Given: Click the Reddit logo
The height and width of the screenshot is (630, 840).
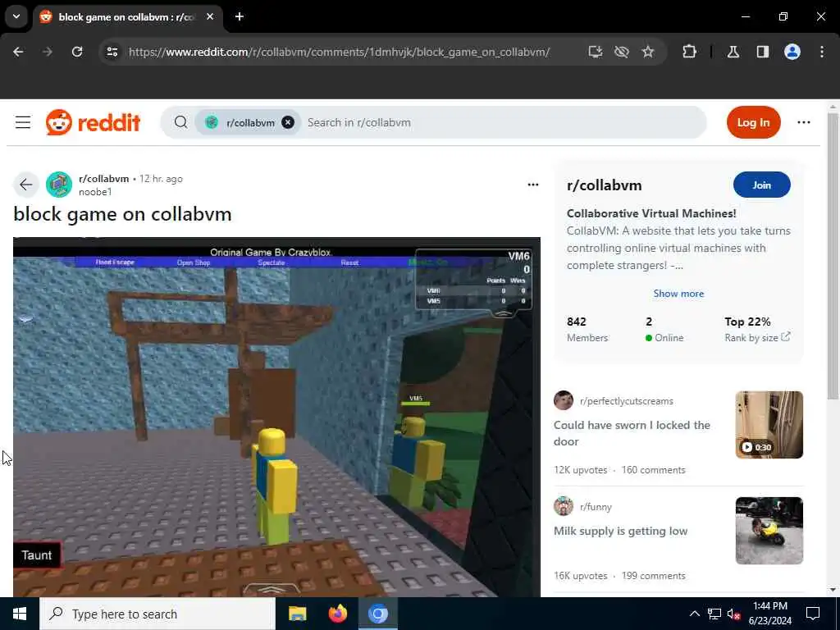Looking at the screenshot, I should 94,122.
